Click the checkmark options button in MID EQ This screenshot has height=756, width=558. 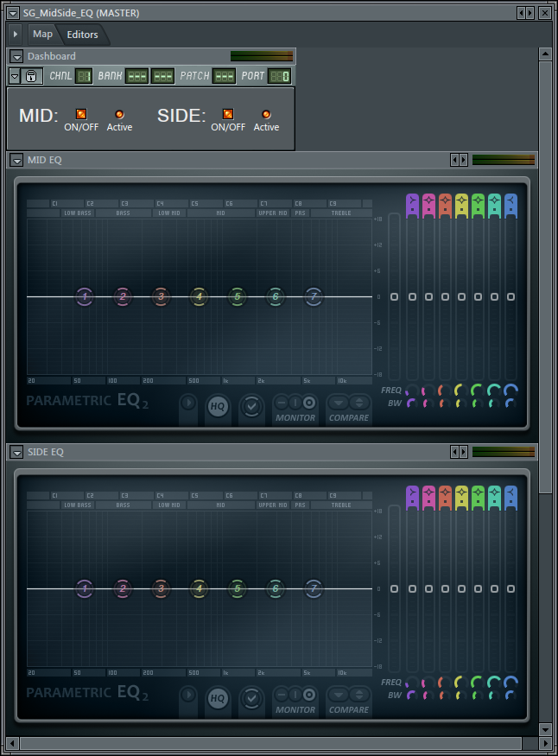[251, 406]
